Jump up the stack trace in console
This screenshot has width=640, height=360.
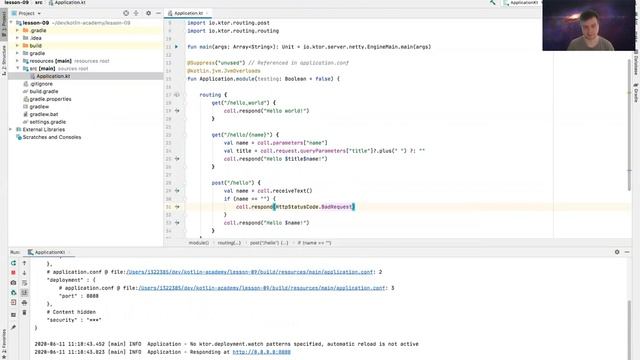point(24,263)
